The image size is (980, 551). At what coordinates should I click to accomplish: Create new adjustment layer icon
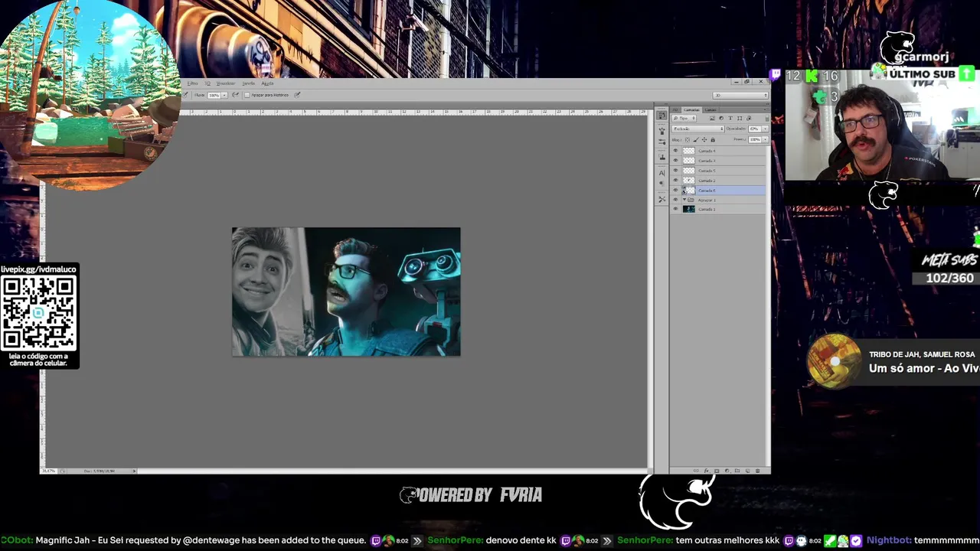click(727, 471)
